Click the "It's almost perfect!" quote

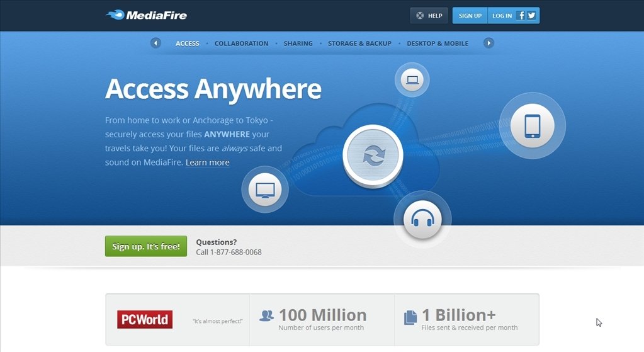(218, 321)
